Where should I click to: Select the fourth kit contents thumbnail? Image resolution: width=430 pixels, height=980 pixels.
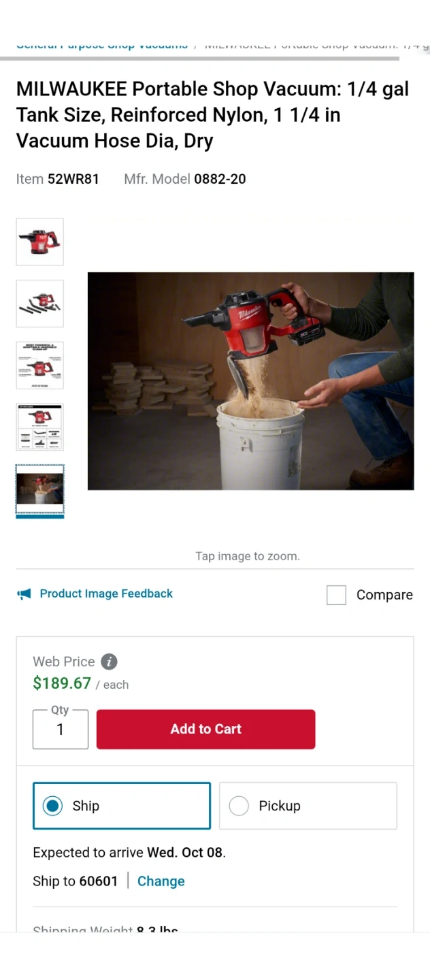click(x=39, y=427)
